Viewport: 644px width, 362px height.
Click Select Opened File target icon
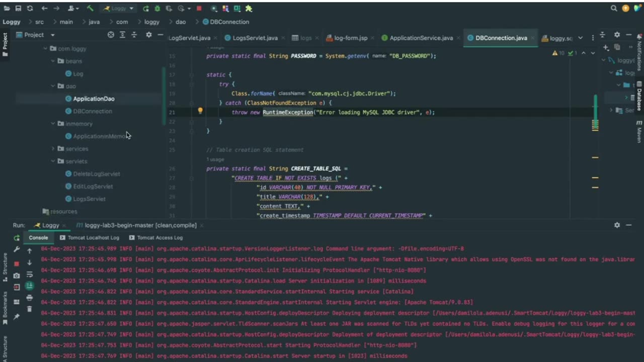pos(111,35)
